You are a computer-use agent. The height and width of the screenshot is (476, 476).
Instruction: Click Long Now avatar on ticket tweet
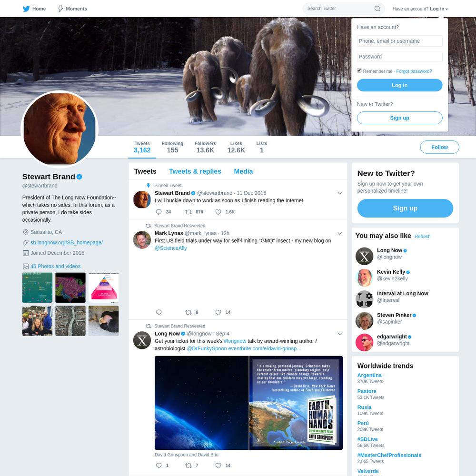142,340
